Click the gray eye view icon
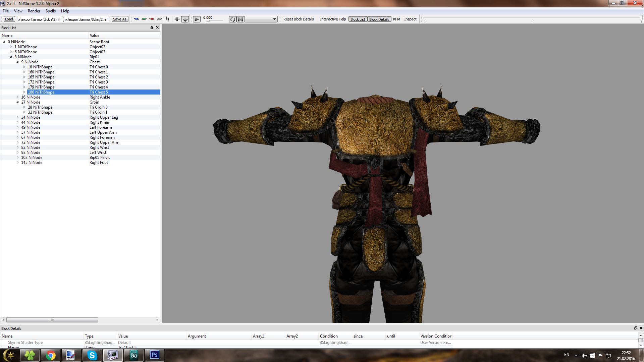 (160, 19)
